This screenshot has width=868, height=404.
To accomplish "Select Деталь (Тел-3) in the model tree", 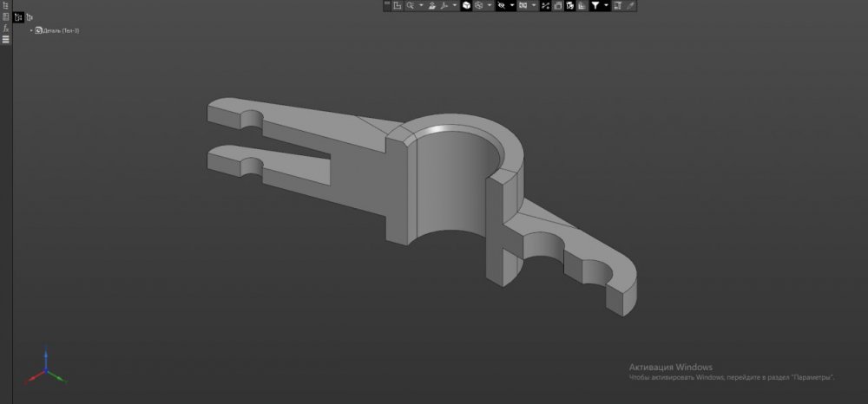I will 61,30.
